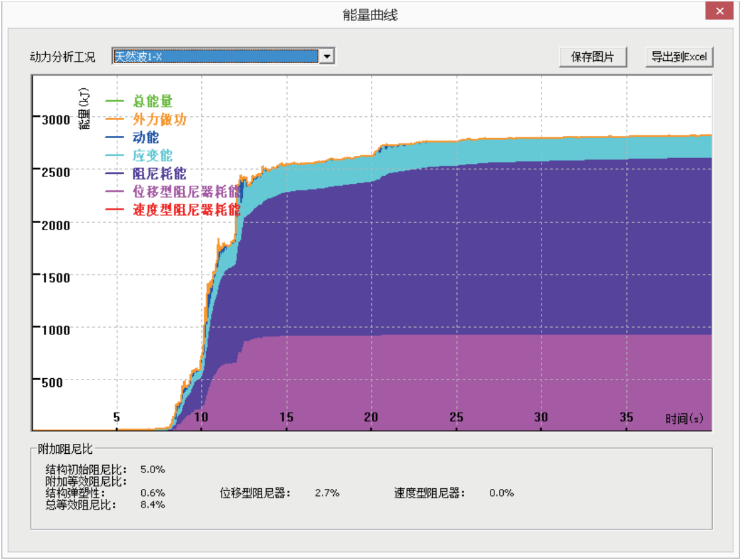
Task: Click the green 总能量 legend line
Action: point(115,102)
